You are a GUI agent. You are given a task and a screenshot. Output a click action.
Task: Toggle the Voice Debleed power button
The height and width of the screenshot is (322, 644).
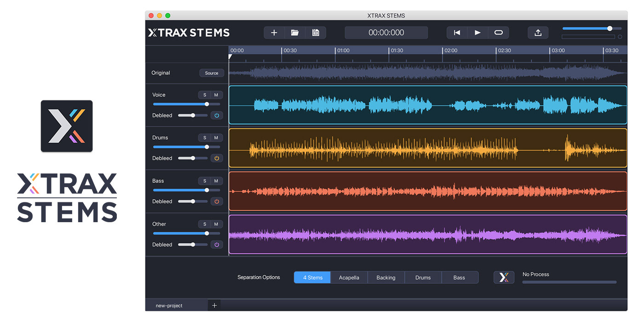click(x=217, y=115)
